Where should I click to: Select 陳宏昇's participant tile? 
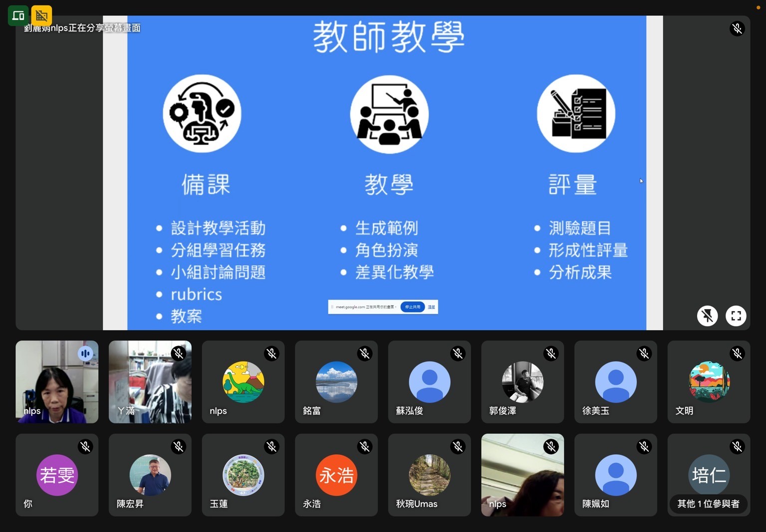coord(150,475)
